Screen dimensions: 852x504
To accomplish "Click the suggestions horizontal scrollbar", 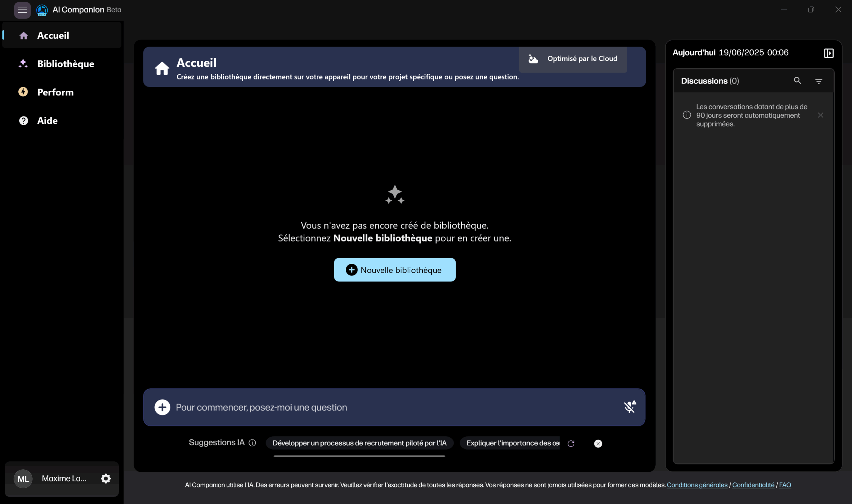I will coord(359,456).
